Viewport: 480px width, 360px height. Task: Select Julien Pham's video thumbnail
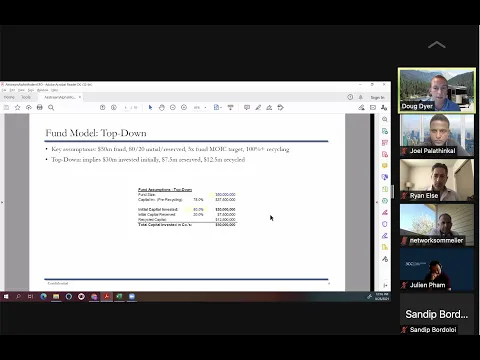click(437, 270)
